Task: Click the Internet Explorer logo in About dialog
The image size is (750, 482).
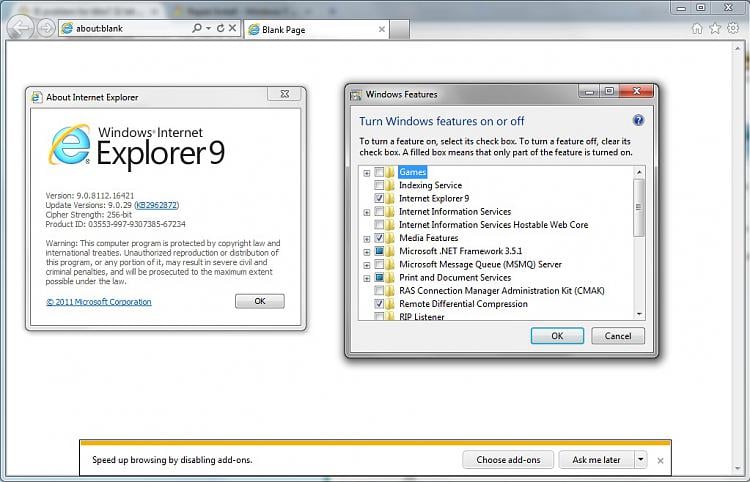Action: [70, 145]
